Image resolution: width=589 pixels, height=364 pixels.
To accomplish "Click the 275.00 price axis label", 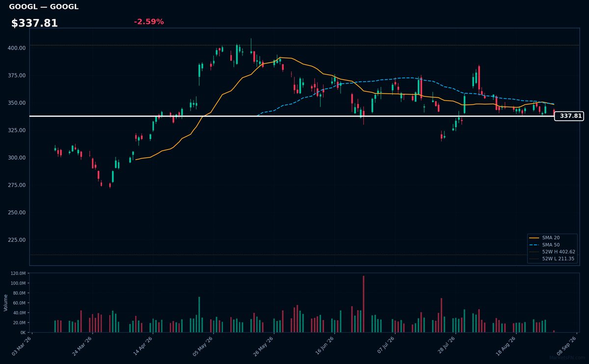I will point(17,185).
